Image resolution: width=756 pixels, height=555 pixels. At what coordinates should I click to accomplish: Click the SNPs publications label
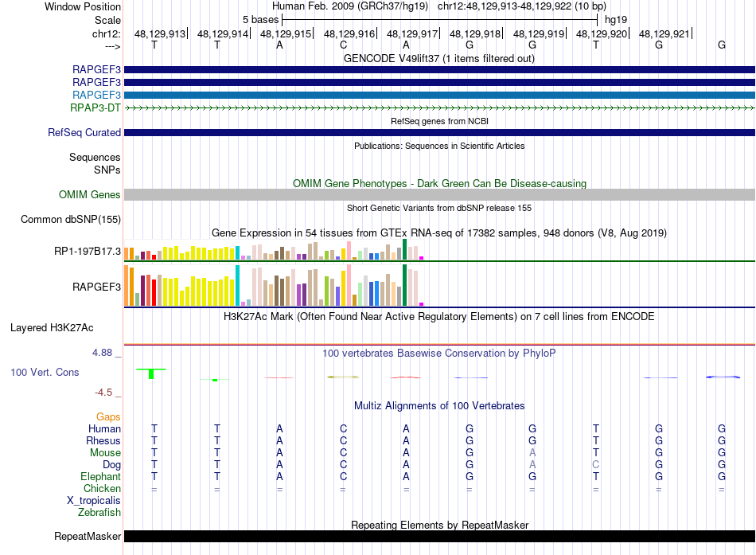[107, 170]
